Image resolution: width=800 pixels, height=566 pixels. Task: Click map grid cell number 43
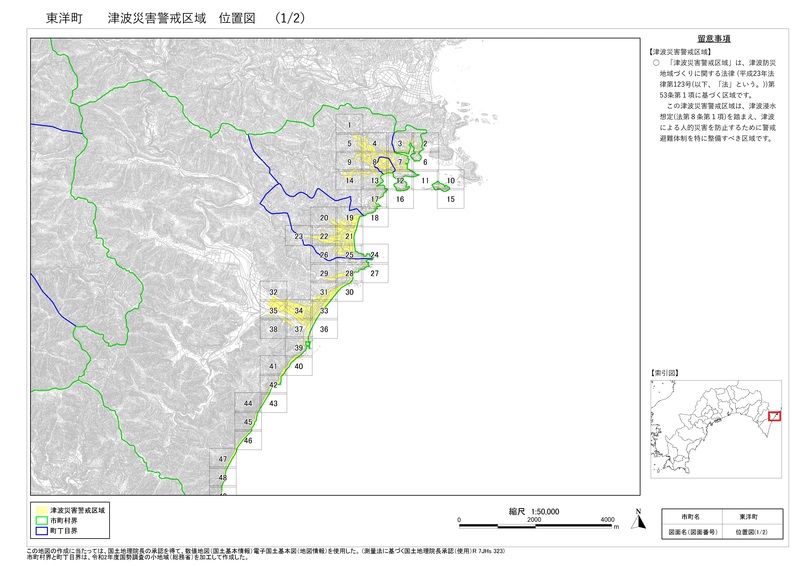coord(273,403)
